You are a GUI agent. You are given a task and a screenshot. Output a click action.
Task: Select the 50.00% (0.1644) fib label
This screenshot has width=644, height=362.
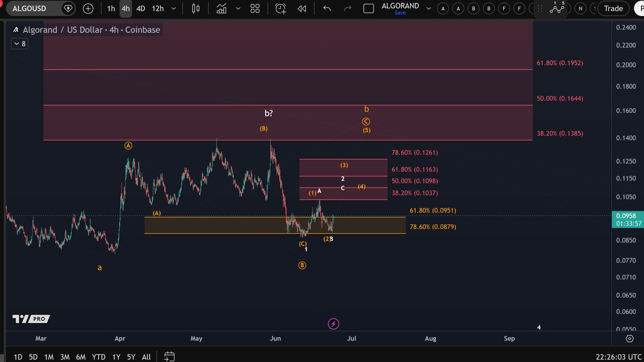(x=560, y=99)
